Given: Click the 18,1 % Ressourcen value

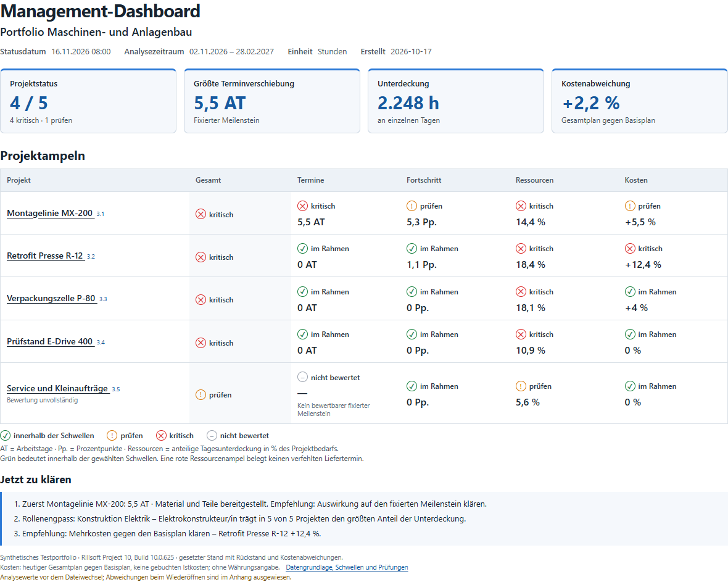Looking at the screenshot, I should [531, 307].
